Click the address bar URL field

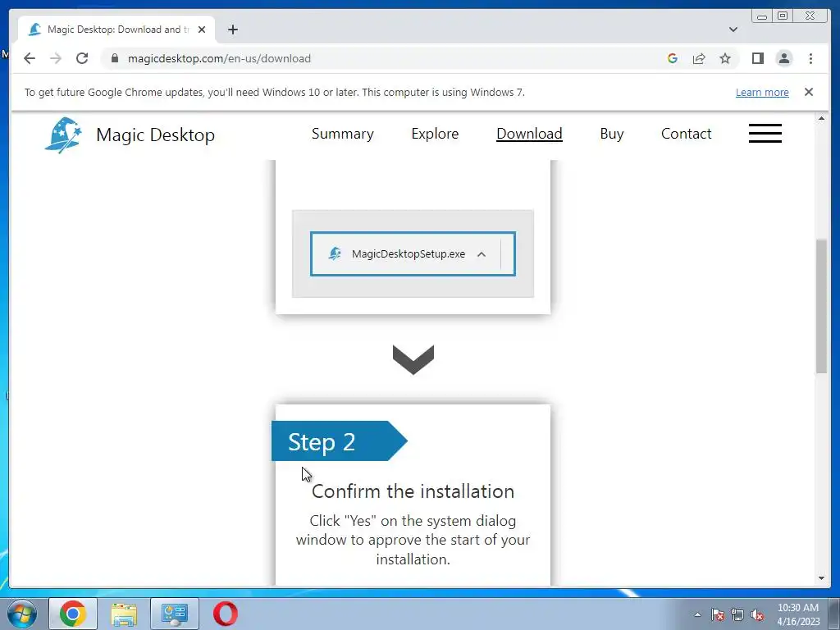386,58
